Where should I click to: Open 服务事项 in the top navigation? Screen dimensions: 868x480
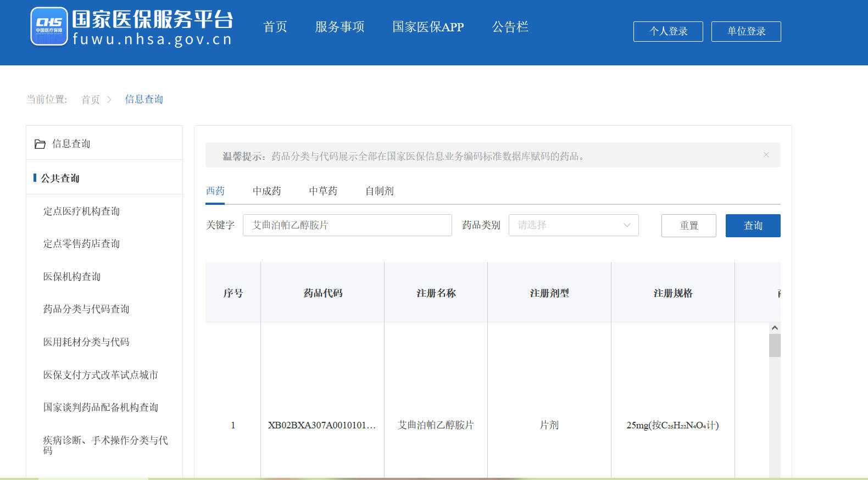point(340,27)
